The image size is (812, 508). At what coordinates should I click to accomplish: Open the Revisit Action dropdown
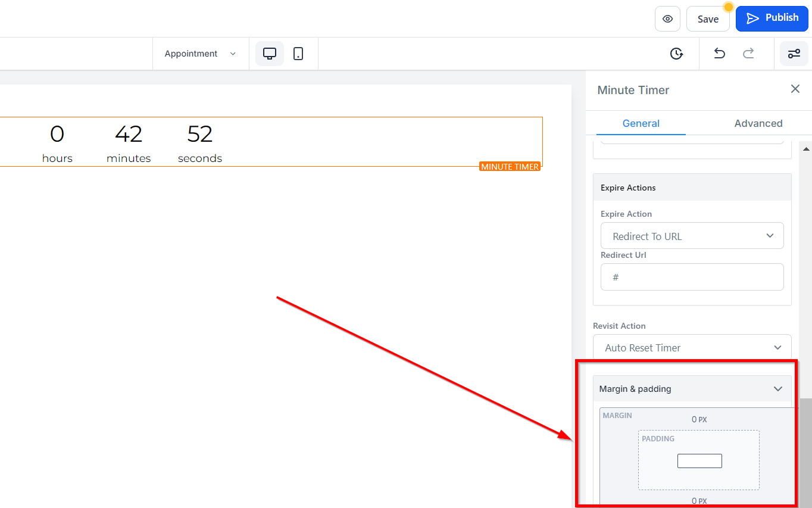692,347
